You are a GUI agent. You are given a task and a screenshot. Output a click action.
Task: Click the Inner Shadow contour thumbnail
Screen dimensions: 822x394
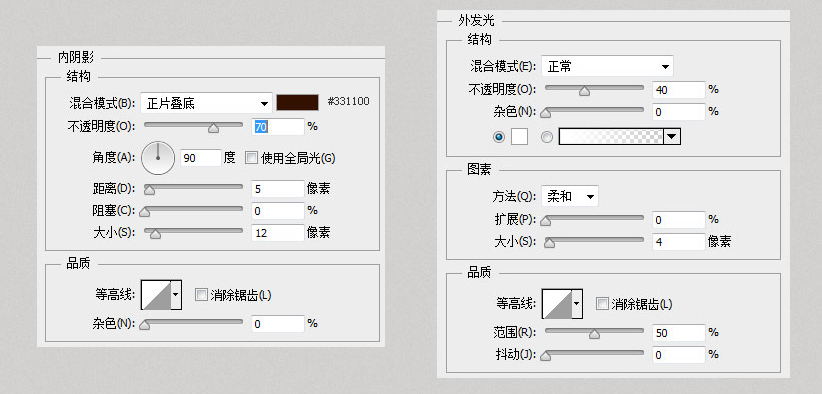click(157, 294)
